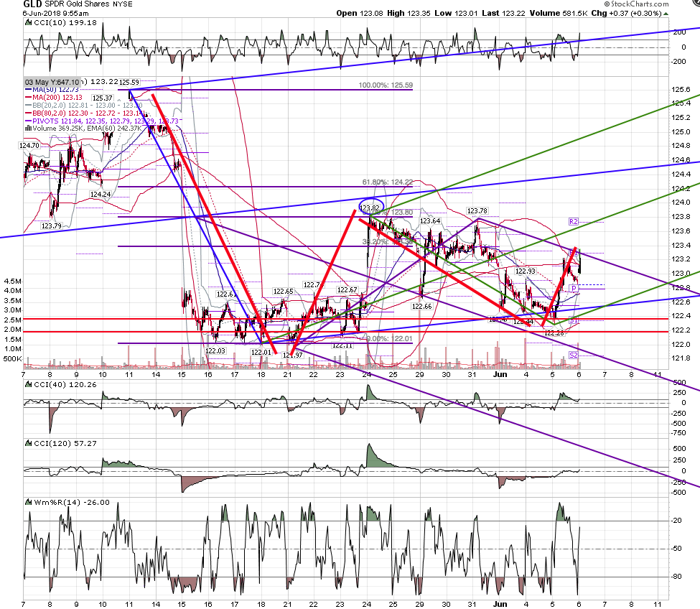Click the S2 pivot label box
The height and width of the screenshot is (609, 700).
[574, 355]
